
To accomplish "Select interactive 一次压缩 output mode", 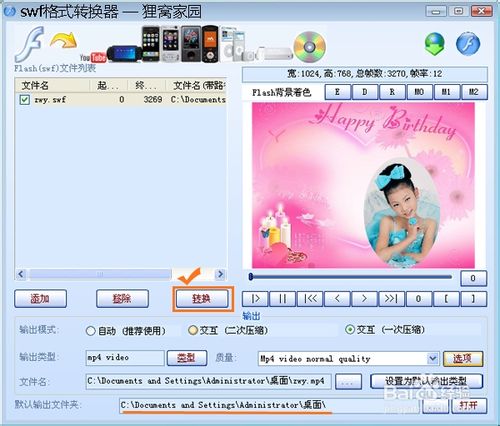I will (350, 330).
